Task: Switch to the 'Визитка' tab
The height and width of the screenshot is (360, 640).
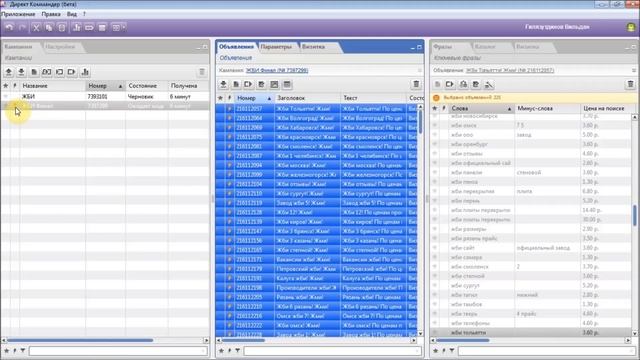Action: (313, 47)
